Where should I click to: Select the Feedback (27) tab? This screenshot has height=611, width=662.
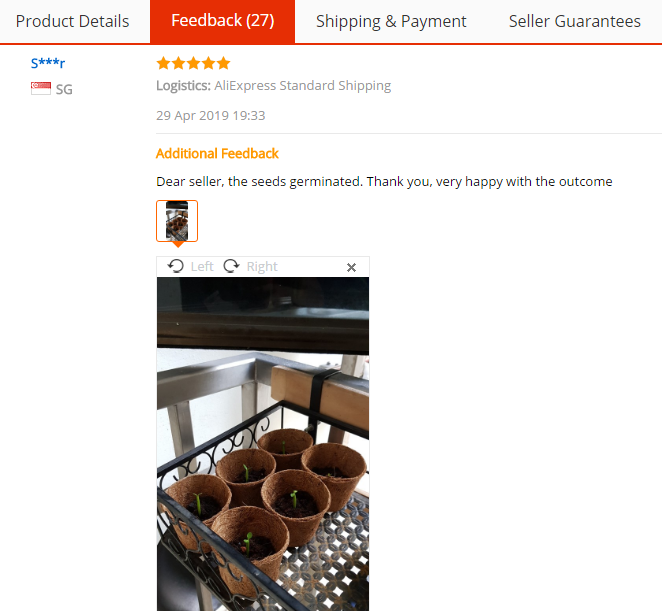[222, 21]
